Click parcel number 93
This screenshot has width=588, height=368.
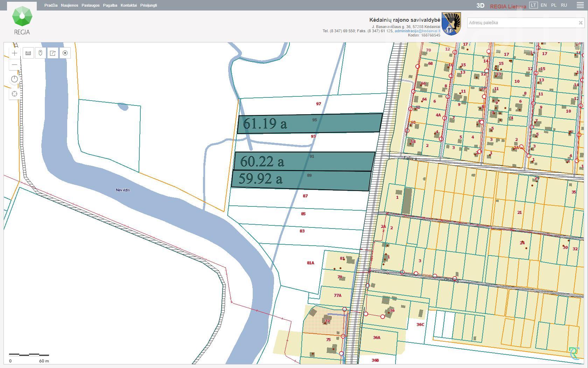[x=313, y=136]
